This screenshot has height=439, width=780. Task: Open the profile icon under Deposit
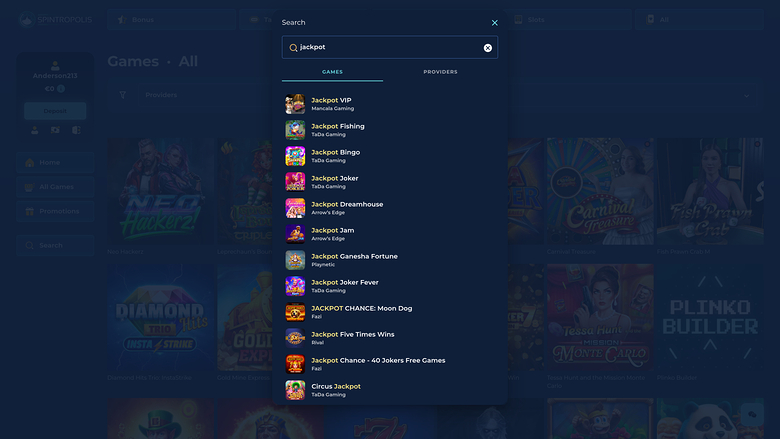pyautogui.click(x=34, y=130)
